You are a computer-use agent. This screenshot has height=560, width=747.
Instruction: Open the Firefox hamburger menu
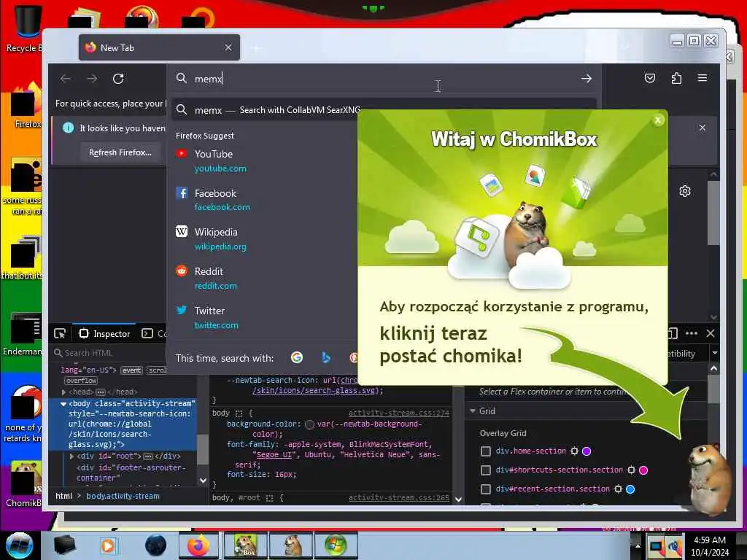(703, 77)
